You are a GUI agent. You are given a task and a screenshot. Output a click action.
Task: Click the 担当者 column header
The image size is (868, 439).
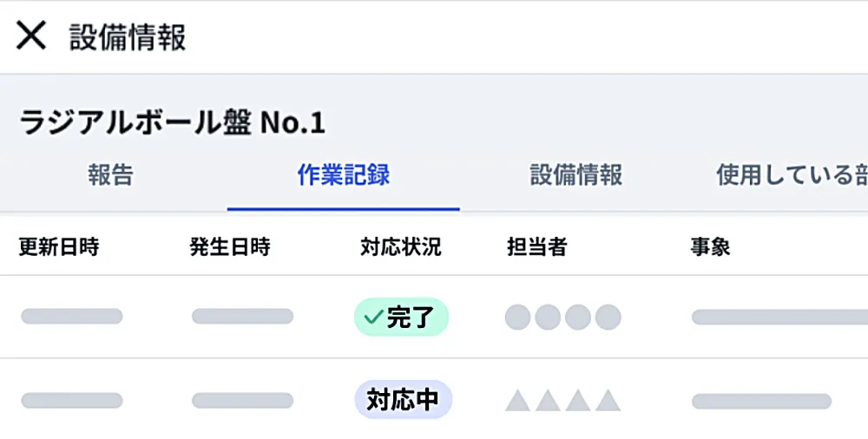pos(537,246)
